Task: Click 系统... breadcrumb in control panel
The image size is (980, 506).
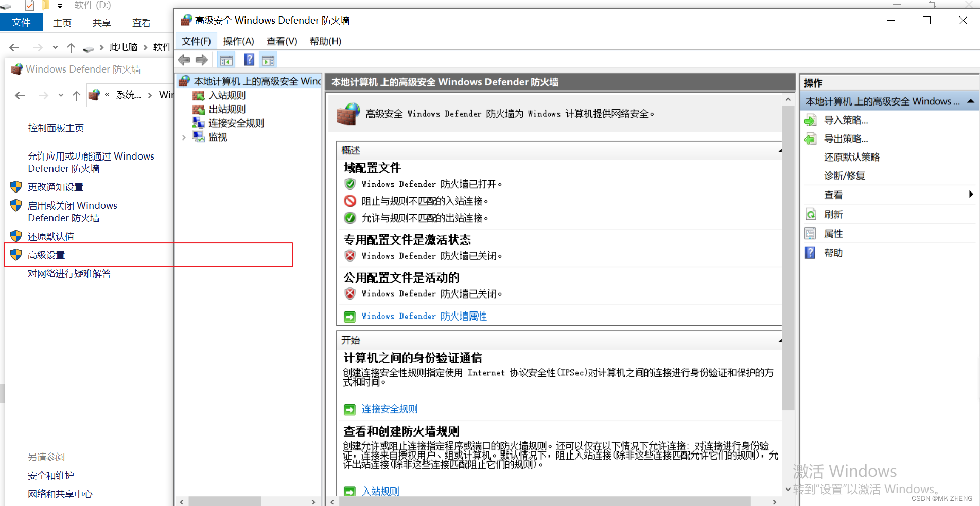Action: (129, 95)
